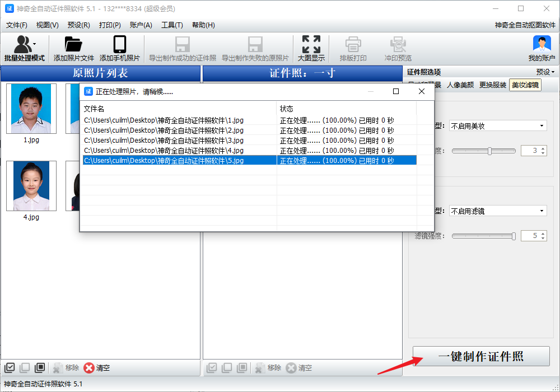Click 移除 under the 原照片列表 panel
The image size is (560, 392).
(x=66, y=368)
